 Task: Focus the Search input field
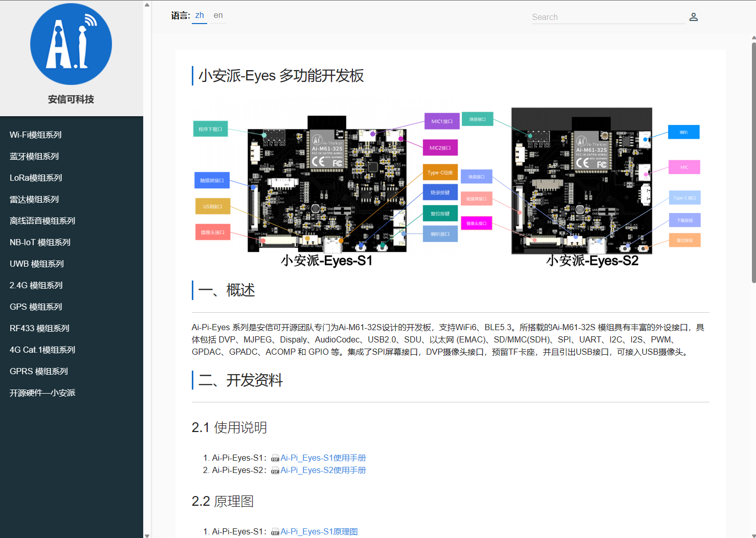[609, 17]
